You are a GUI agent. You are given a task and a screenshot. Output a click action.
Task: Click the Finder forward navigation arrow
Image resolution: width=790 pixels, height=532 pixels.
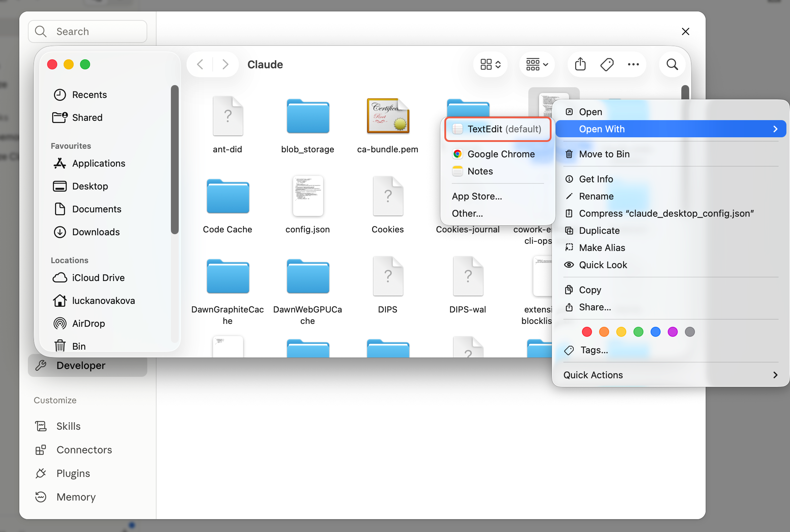pyautogui.click(x=225, y=64)
